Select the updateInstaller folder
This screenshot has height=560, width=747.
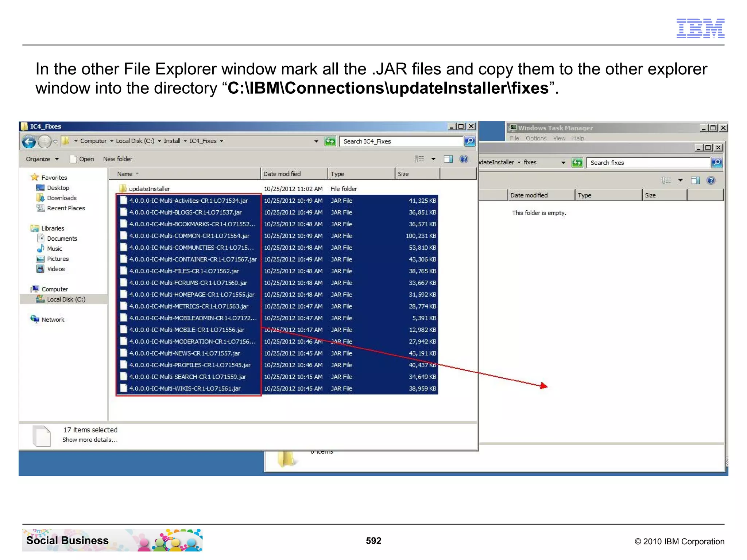149,189
